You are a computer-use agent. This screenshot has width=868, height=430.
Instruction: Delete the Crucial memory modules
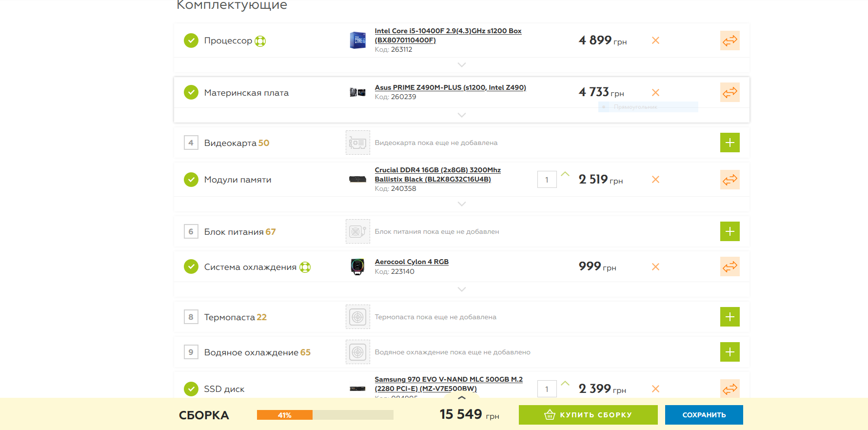click(x=655, y=180)
